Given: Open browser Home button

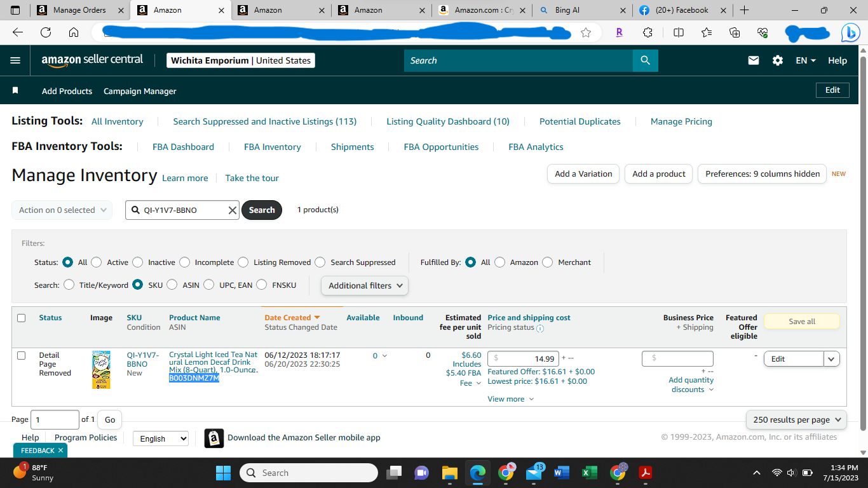Looking at the screenshot, I should pos(74,32).
